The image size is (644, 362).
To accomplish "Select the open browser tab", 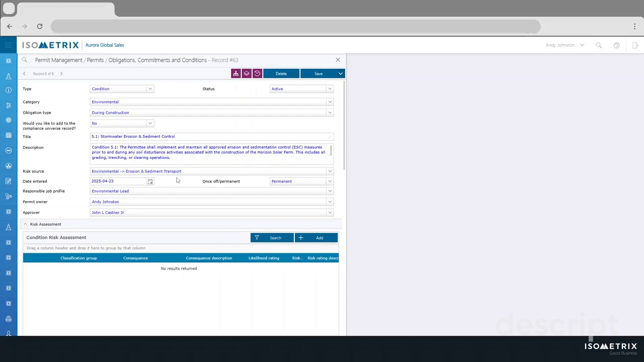I will (x=65, y=9).
